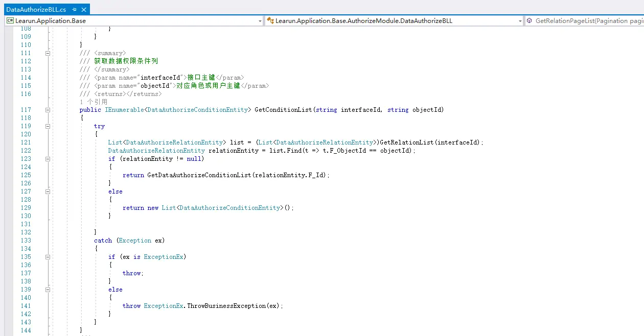The width and height of the screenshot is (644, 336).
Task: Click '<returns></returns>' comment on line 116
Action: 128,94
